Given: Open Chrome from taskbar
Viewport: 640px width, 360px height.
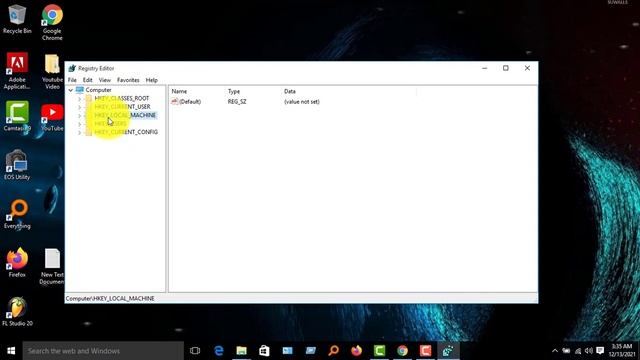Looking at the screenshot, I should click(x=402, y=351).
